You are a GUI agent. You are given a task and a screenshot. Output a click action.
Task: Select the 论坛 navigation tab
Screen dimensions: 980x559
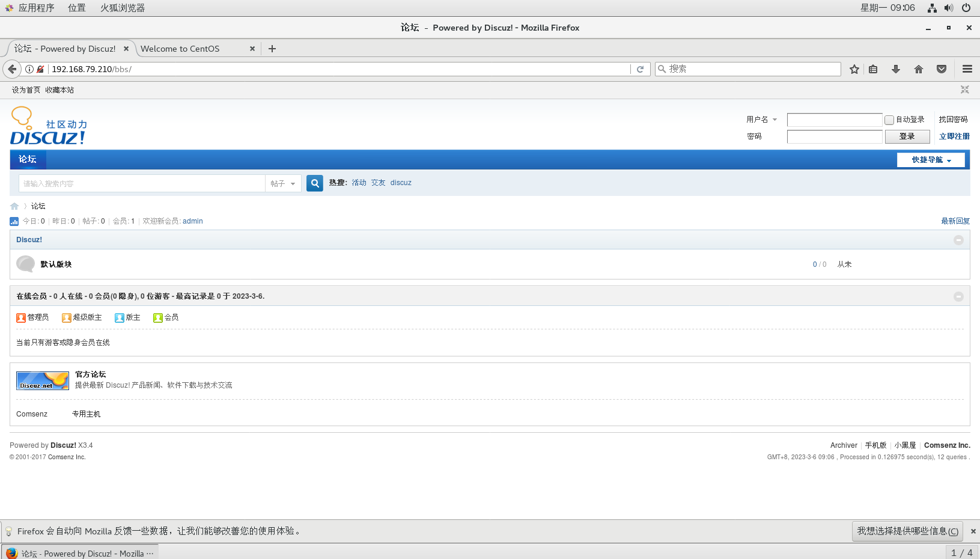[28, 159]
